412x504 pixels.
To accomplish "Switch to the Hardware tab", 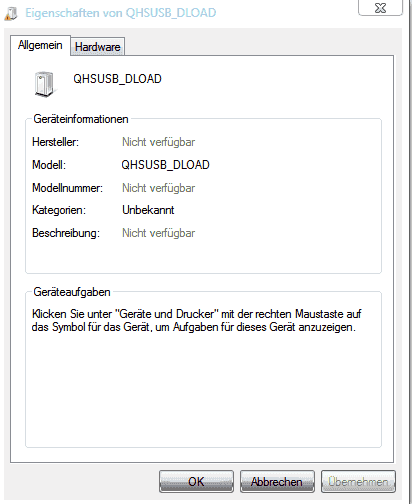I will tap(98, 47).
